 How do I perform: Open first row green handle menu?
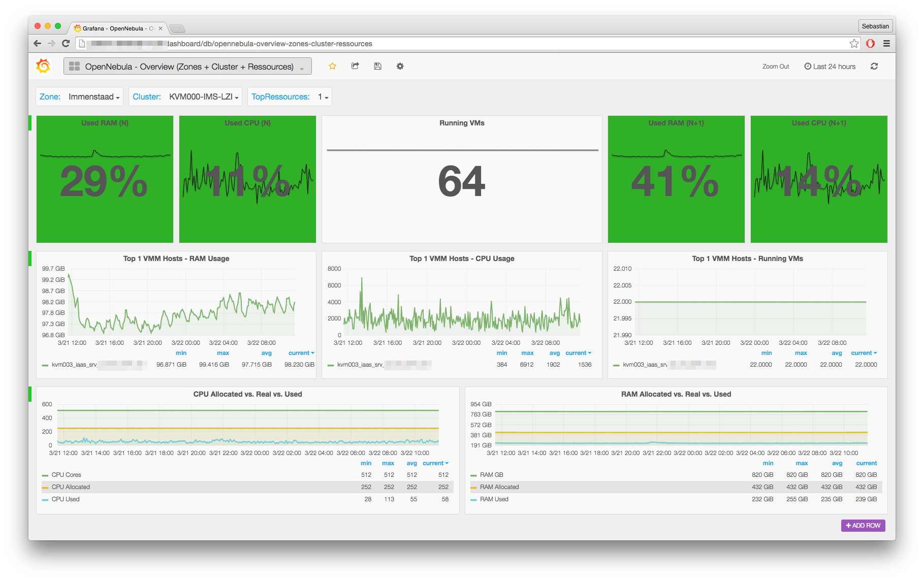coord(30,123)
